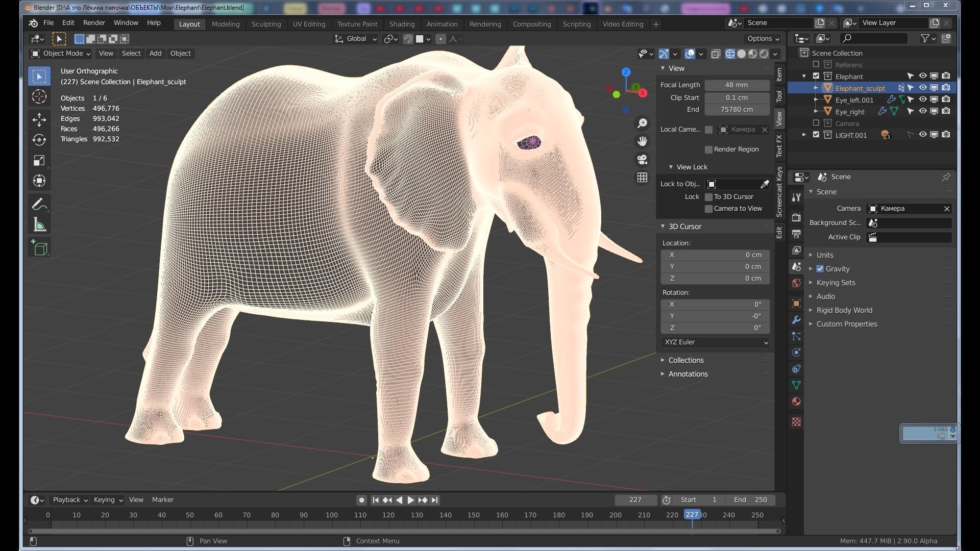980x551 pixels.
Task: Switch to the Sculpting workspace tab
Action: [266, 24]
